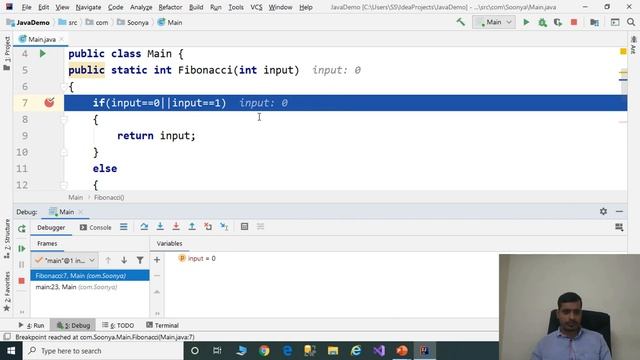Collapse the method fold marker at line 6
This screenshot has width=640, height=360.
click(63, 87)
